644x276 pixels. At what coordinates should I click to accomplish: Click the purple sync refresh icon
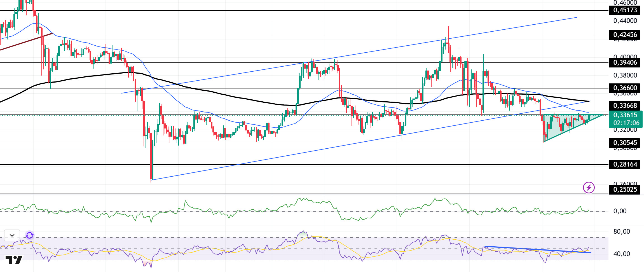(x=30, y=235)
